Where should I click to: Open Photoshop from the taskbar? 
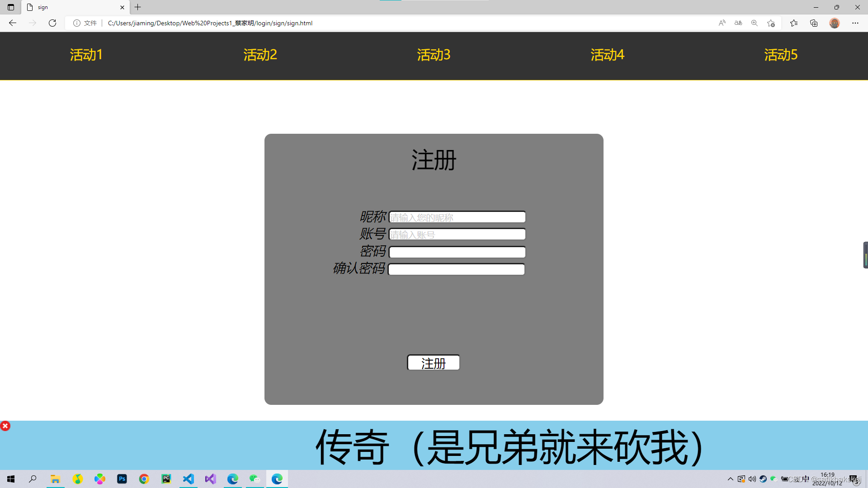tap(122, 479)
